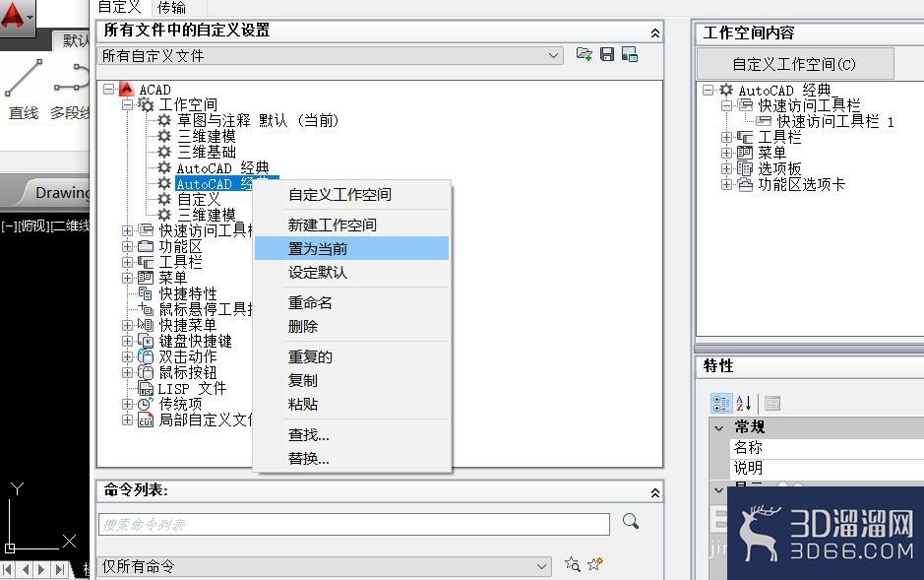This screenshot has width=924, height=580.
Task: Click the last layout tab arrow
Action: tap(59, 569)
